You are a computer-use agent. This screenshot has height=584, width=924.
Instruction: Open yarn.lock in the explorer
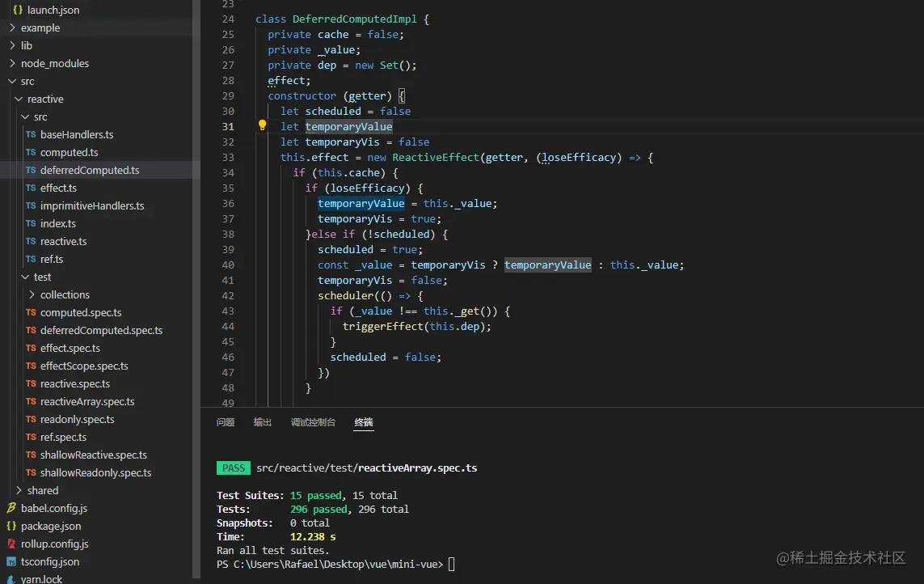(41, 578)
